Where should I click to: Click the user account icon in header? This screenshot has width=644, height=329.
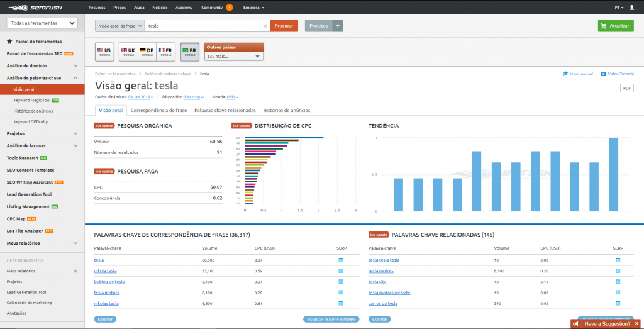point(631,8)
